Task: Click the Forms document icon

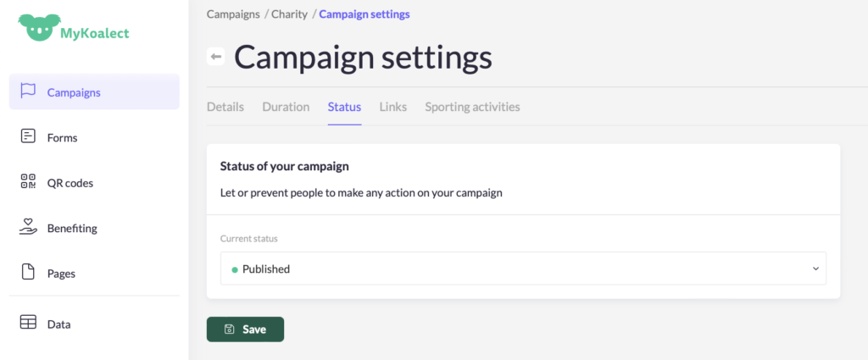Action: 28,136
